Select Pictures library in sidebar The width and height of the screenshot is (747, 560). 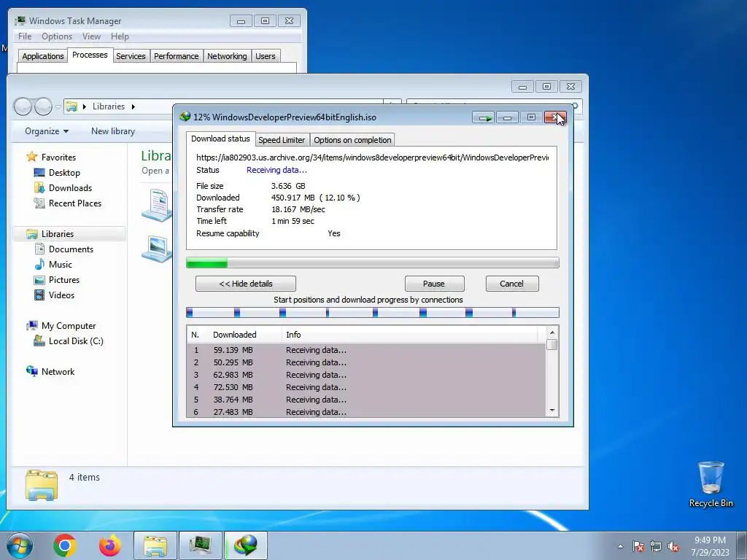(x=64, y=279)
